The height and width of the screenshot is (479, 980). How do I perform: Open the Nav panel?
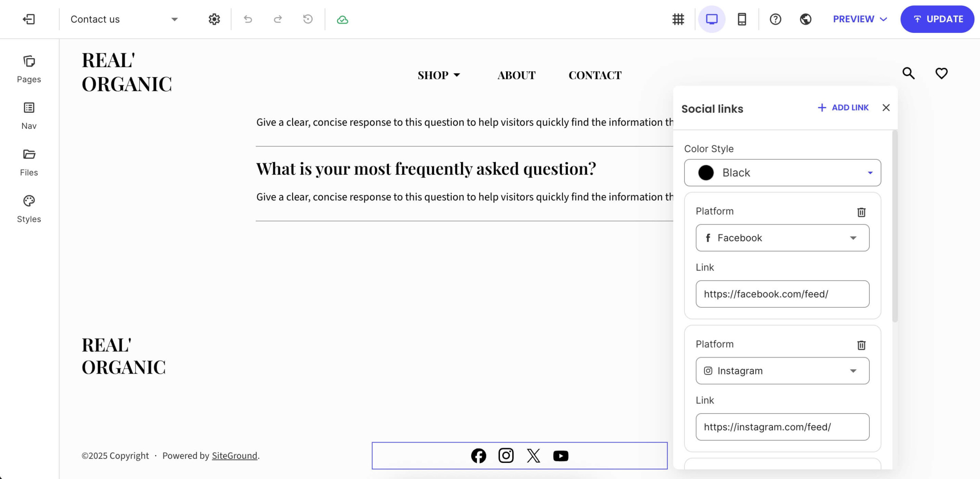[29, 116]
